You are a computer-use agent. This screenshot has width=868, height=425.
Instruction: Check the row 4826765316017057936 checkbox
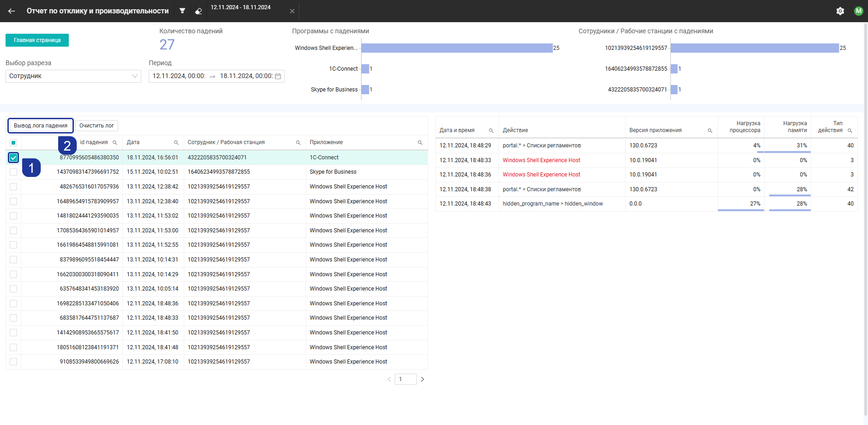13,187
